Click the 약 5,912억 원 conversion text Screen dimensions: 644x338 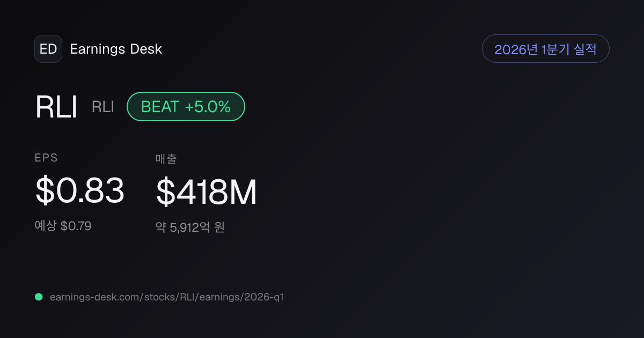coord(190,227)
